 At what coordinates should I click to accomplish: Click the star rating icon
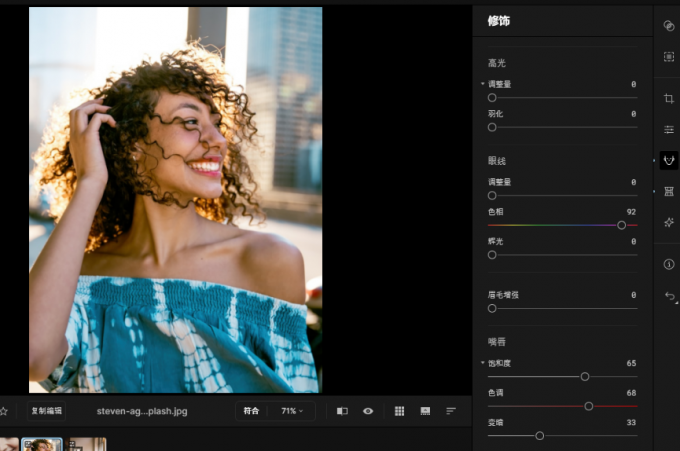(x=4, y=411)
